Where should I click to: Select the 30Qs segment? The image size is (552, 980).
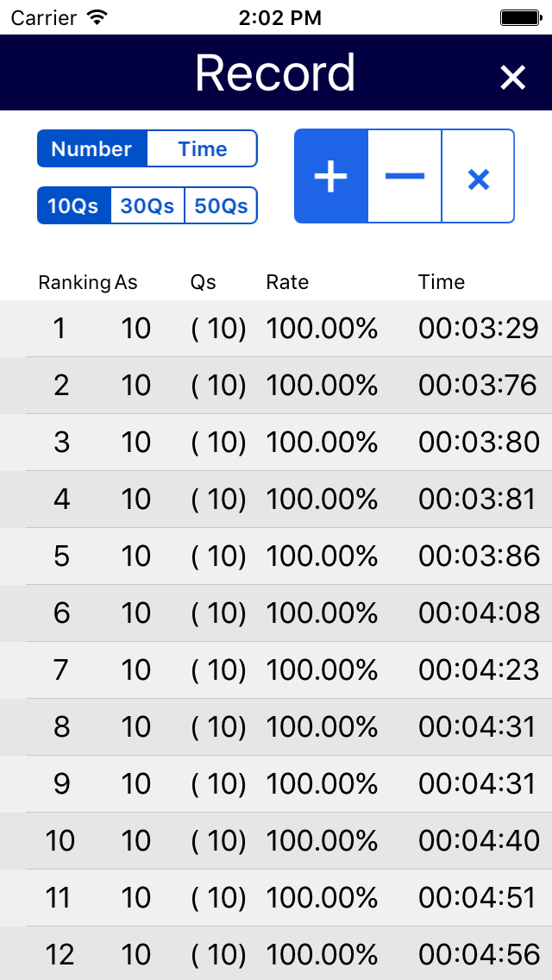coord(147,205)
